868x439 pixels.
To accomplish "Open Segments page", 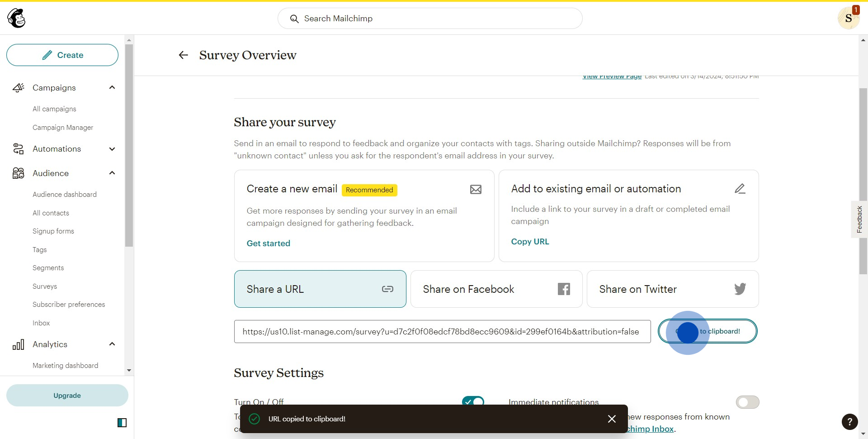I will pos(48,268).
